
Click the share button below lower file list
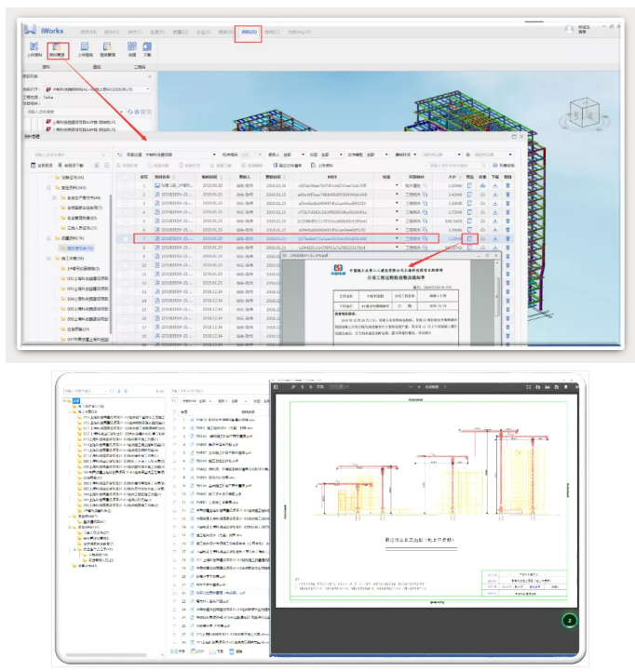point(178,652)
